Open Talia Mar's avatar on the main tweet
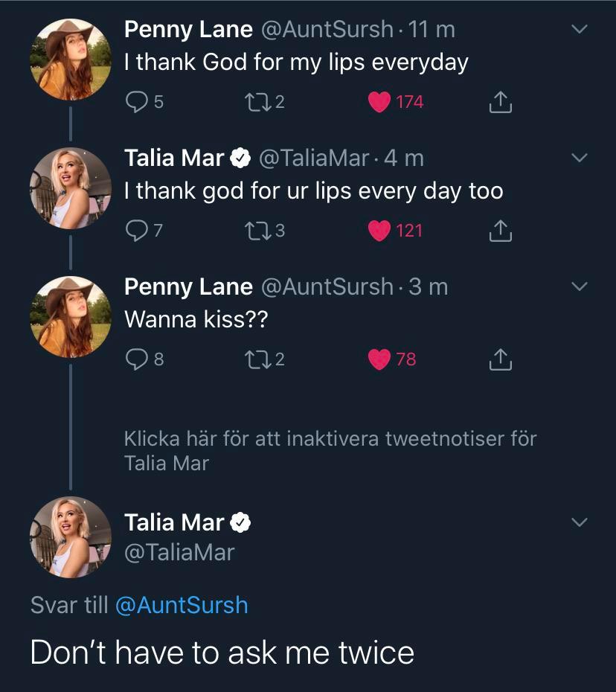Viewport: 616px width, 692px height. pyautogui.click(x=70, y=537)
